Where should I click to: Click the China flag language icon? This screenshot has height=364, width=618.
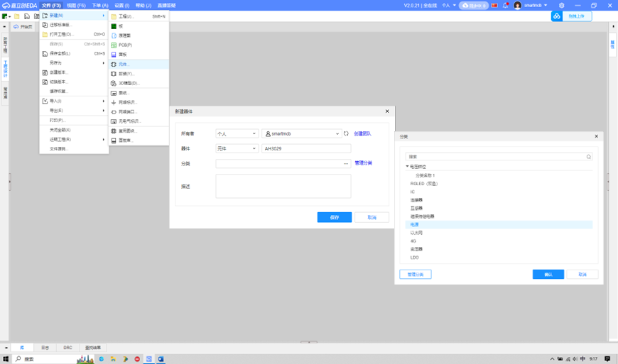coord(494,6)
